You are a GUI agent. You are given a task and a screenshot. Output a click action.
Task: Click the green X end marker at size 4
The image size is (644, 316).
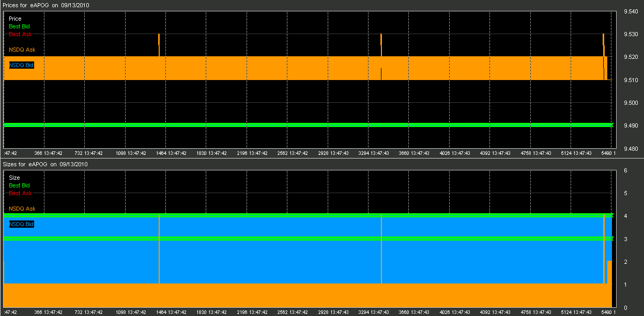[x=611, y=215]
